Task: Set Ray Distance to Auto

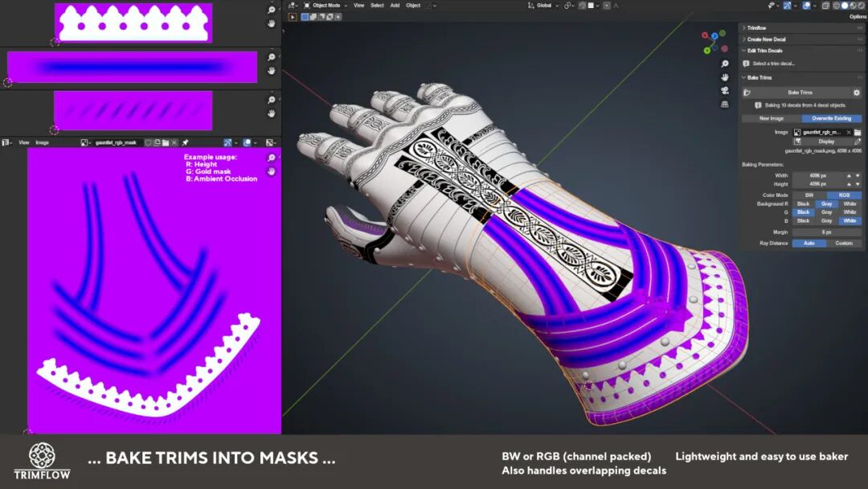Action: click(809, 243)
